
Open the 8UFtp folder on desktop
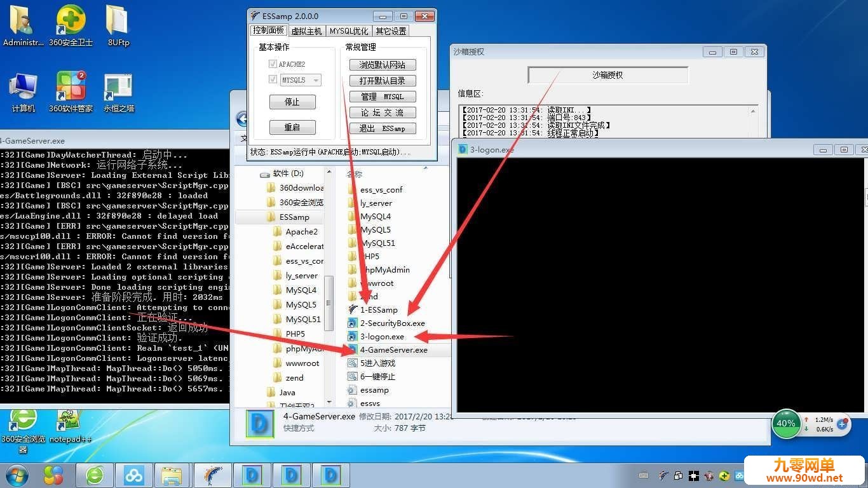tap(118, 25)
